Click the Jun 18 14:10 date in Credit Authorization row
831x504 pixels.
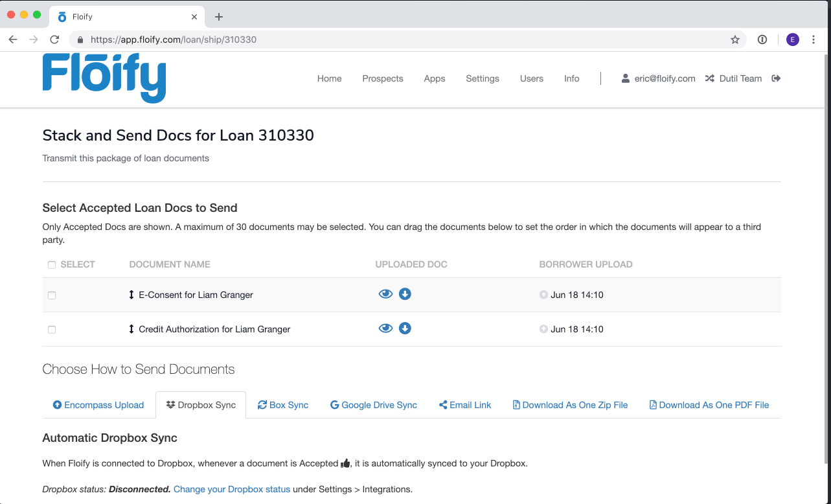click(x=577, y=329)
